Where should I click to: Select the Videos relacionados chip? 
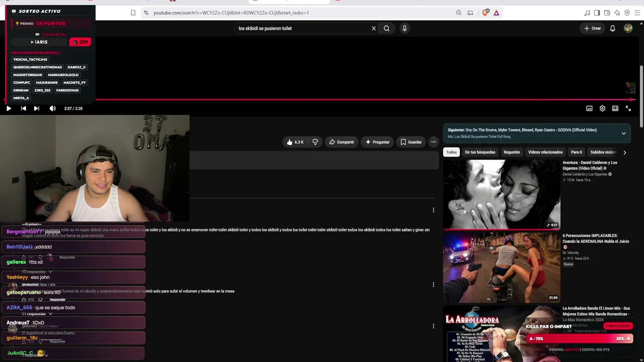(545, 152)
